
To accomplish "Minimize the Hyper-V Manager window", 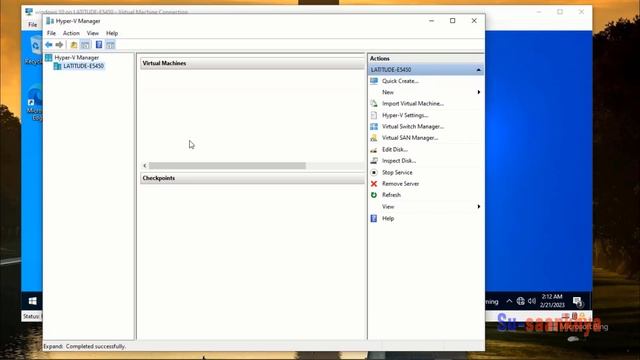I will pos(431,21).
